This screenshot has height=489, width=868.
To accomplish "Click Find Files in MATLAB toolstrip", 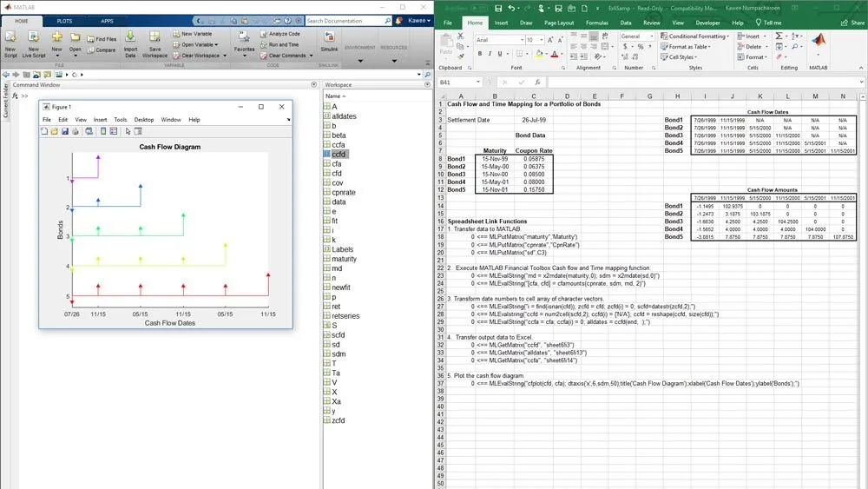I will (102, 39).
